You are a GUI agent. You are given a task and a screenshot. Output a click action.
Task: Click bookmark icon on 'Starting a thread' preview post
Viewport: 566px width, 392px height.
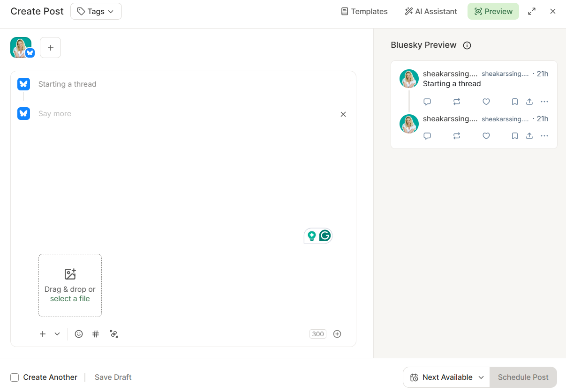click(515, 102)
